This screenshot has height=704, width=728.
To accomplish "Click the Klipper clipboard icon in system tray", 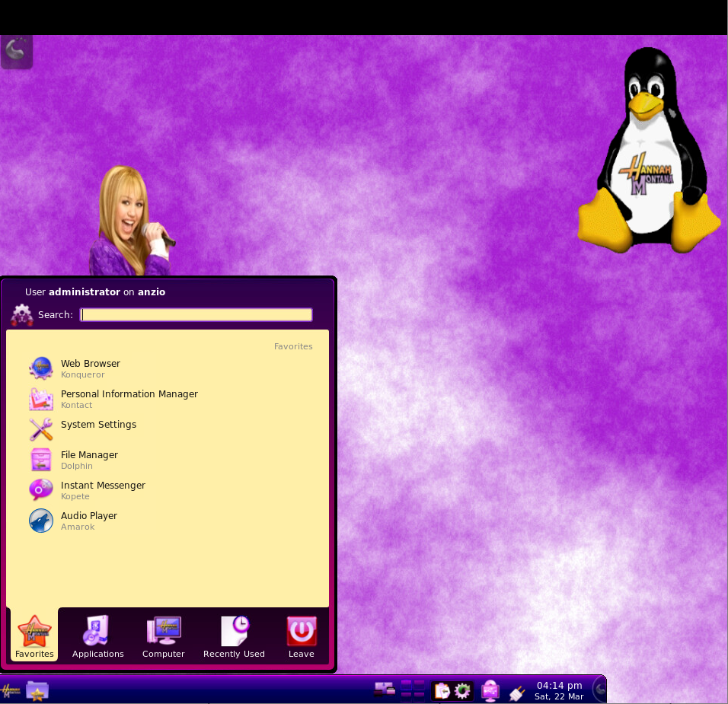I will (442, 690).
